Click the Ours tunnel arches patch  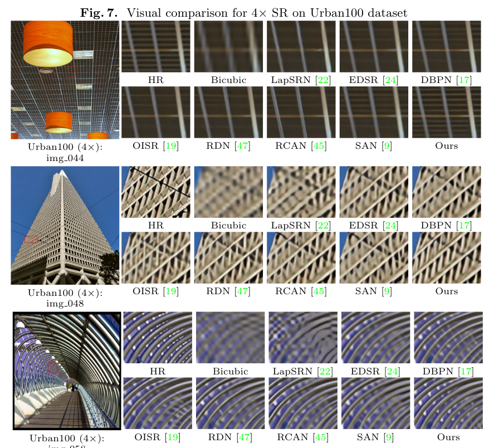[448, 403]
